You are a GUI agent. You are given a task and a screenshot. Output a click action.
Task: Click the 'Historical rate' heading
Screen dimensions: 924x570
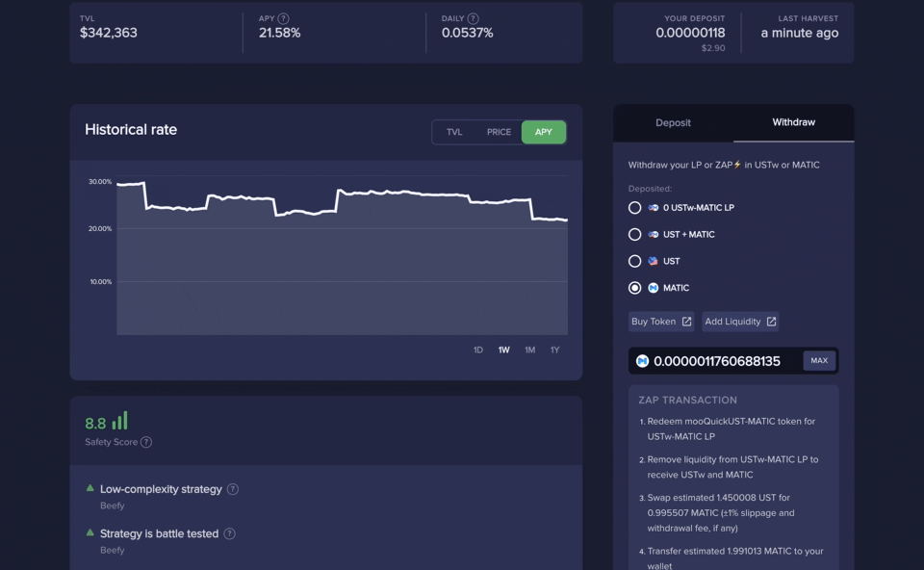pyautogui.click(x=131, y=130)
